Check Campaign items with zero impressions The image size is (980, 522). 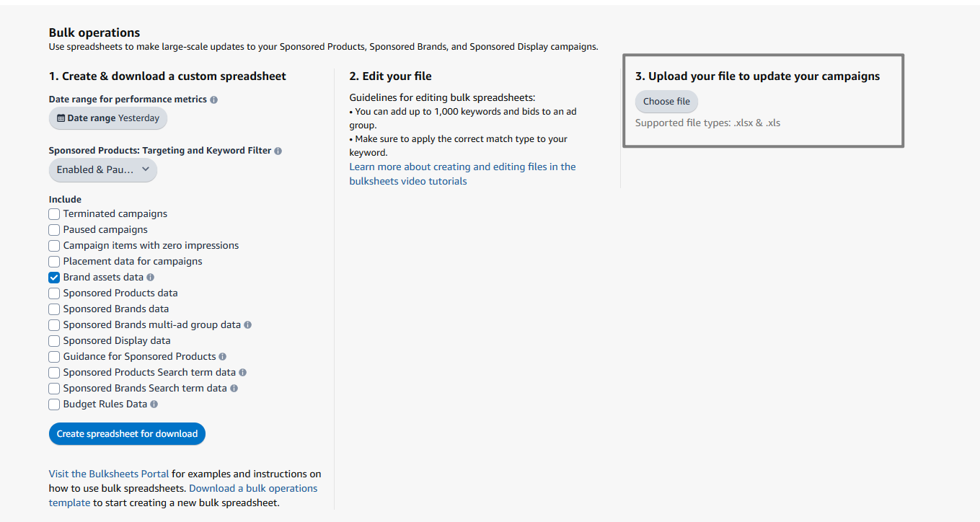point(54,245)
